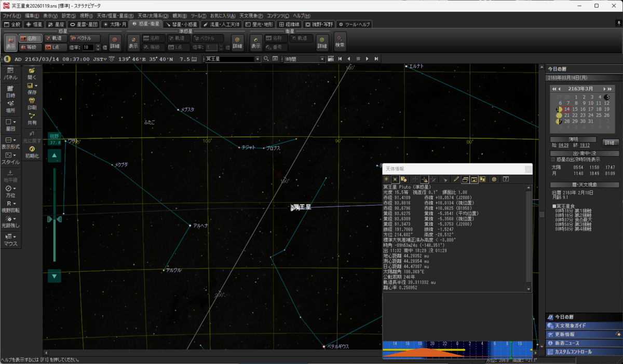The height and width of the screenshot is (364, 623).
Task: Click the pencil icon in 天体情報 window
Action: click(x=456, y=179)
